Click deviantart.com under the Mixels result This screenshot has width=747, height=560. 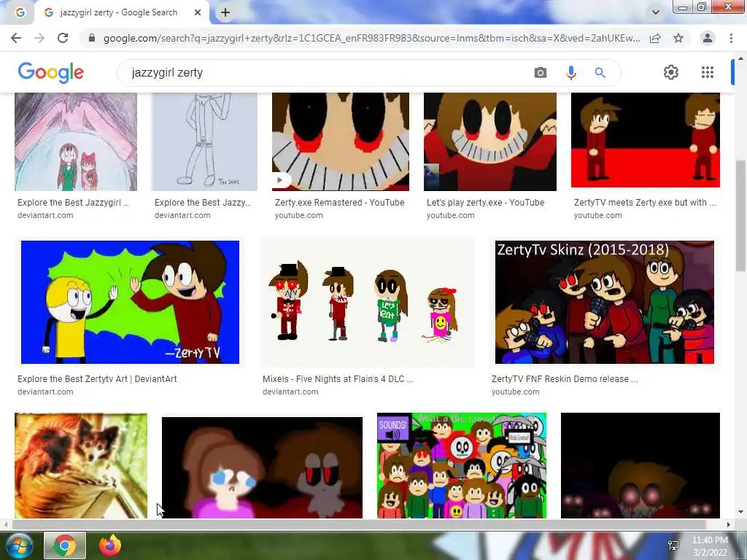pos(290,392)
